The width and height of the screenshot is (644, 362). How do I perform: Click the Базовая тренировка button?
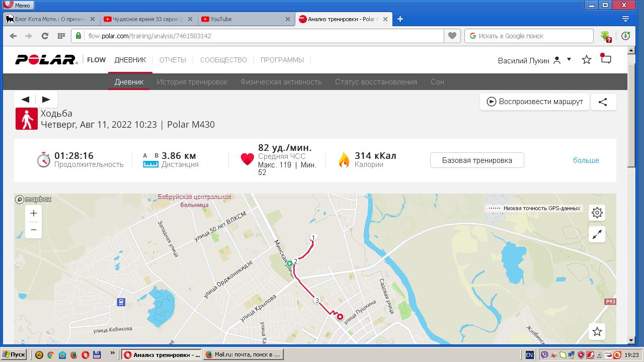[x=477, y=160]
